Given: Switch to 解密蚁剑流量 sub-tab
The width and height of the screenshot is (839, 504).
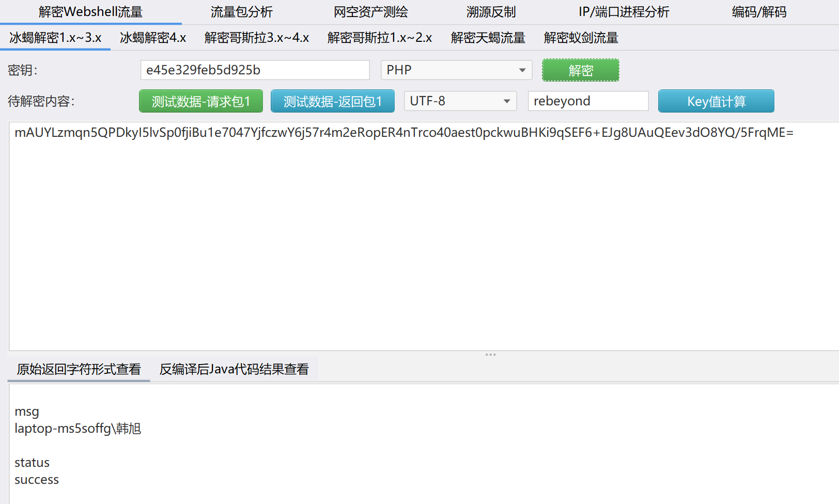Looking at the screenshot, I should pos(581,38).
